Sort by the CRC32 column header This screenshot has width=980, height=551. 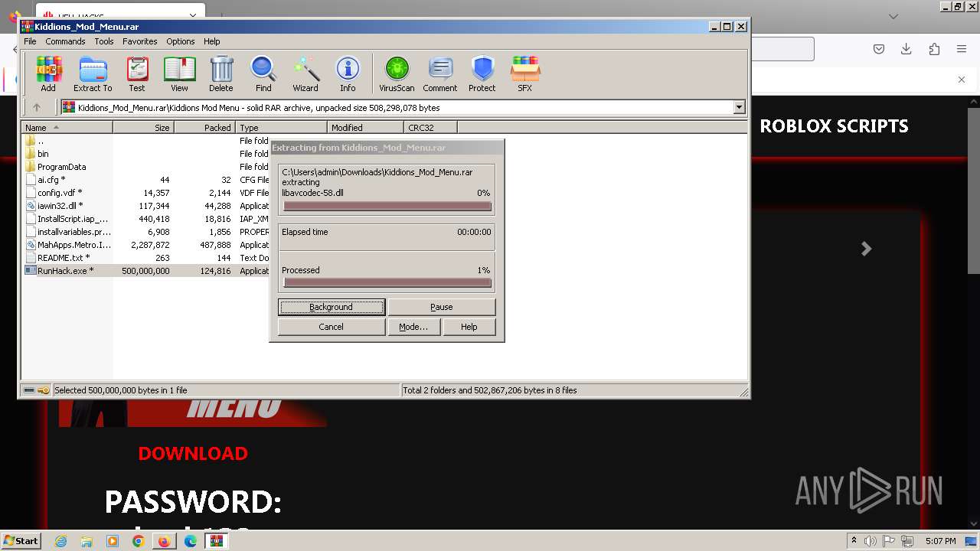(431, 128)
